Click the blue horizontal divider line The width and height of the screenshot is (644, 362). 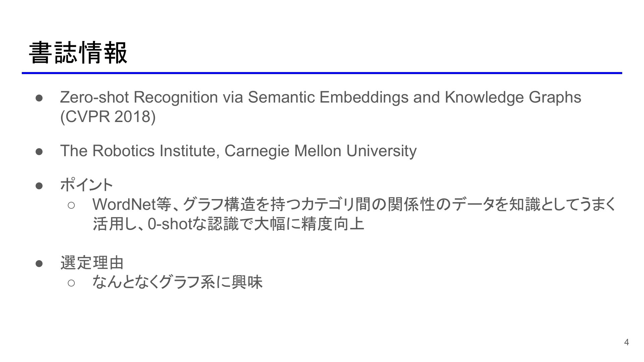[x=322, y=73]
